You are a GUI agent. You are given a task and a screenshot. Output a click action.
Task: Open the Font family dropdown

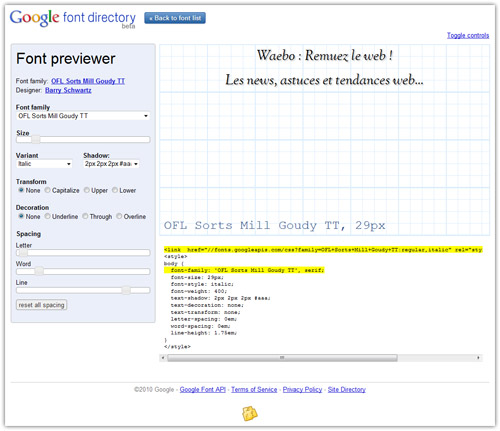83,116
